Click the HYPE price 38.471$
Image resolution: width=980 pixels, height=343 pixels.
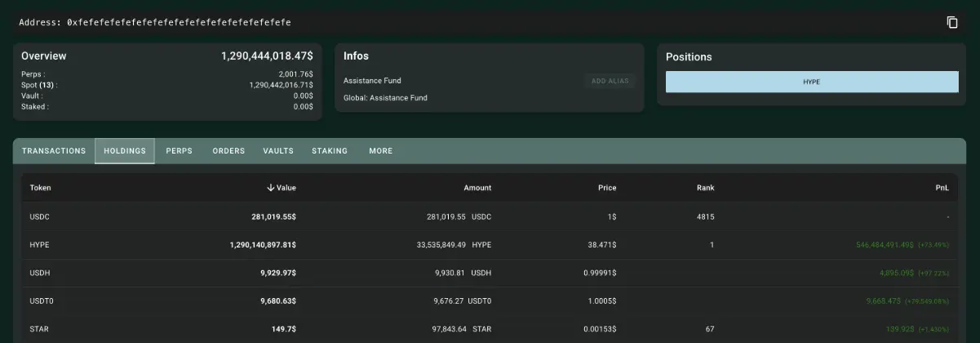tap(601, 244)
